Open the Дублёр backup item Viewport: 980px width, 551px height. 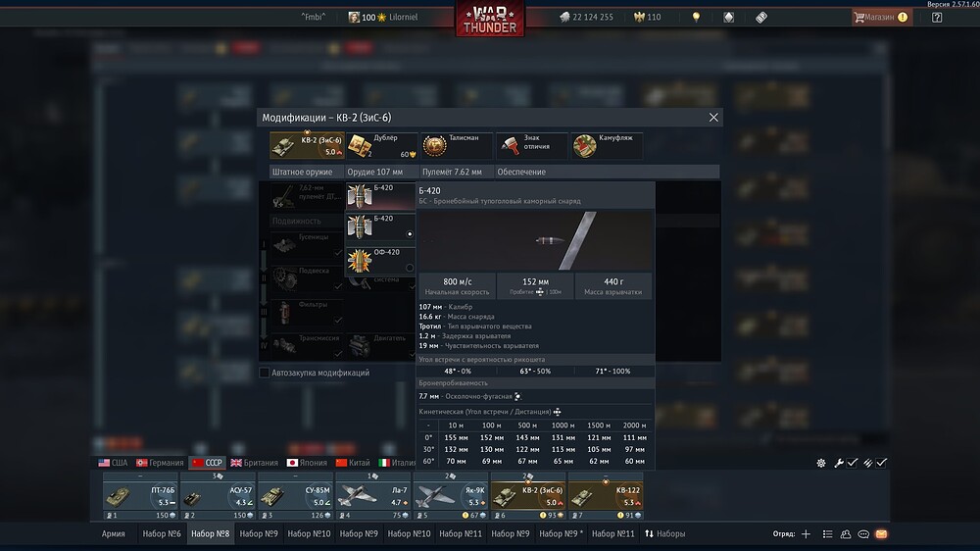tap(382, 146)
